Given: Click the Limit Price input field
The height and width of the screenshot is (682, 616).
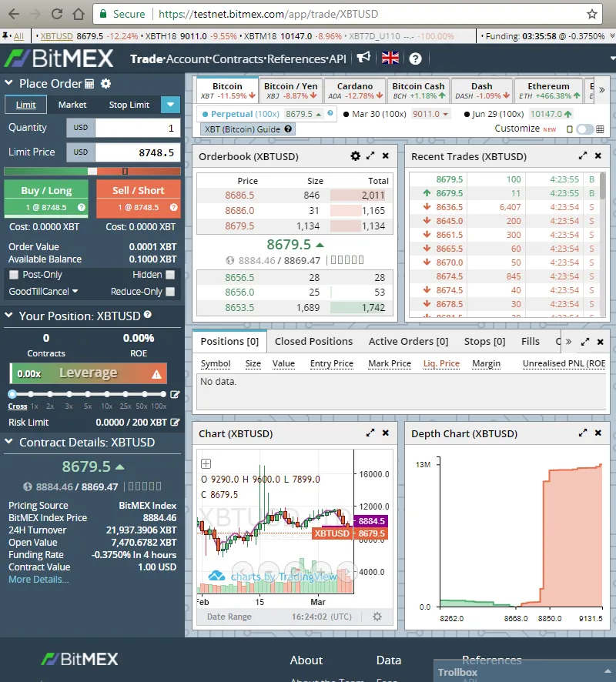Looking at the screenshot, I should (138, 152).
